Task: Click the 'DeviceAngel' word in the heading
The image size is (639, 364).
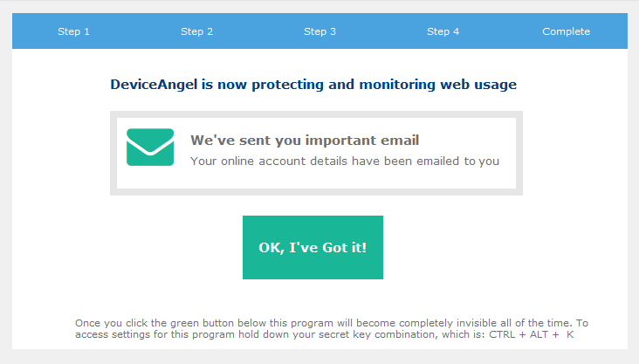Action: 154,85
